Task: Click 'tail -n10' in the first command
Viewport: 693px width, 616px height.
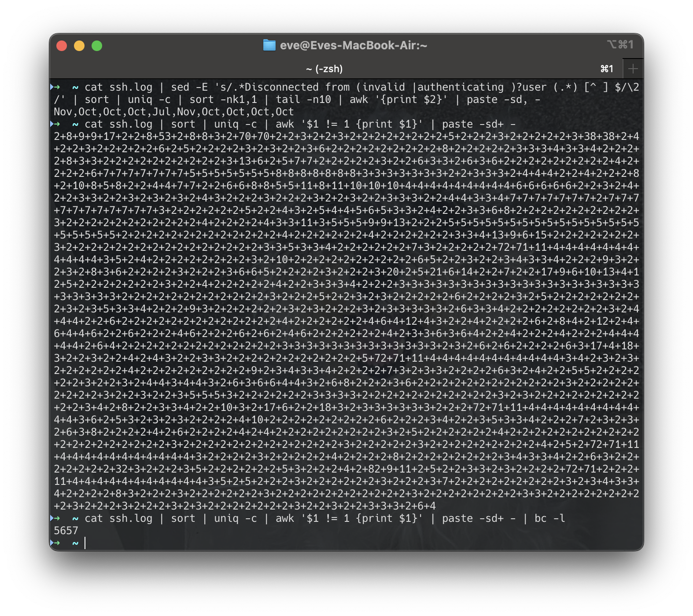Action: click(303, 99)
